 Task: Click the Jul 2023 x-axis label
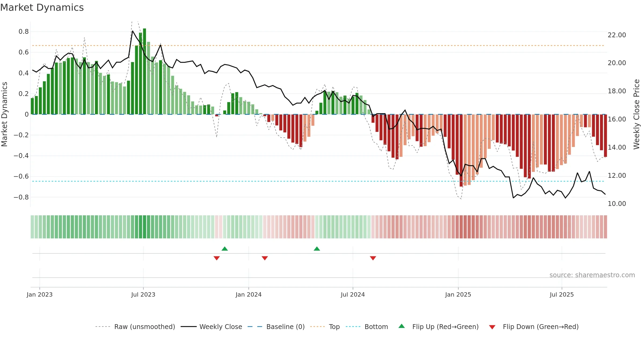[x=143, y=294]
